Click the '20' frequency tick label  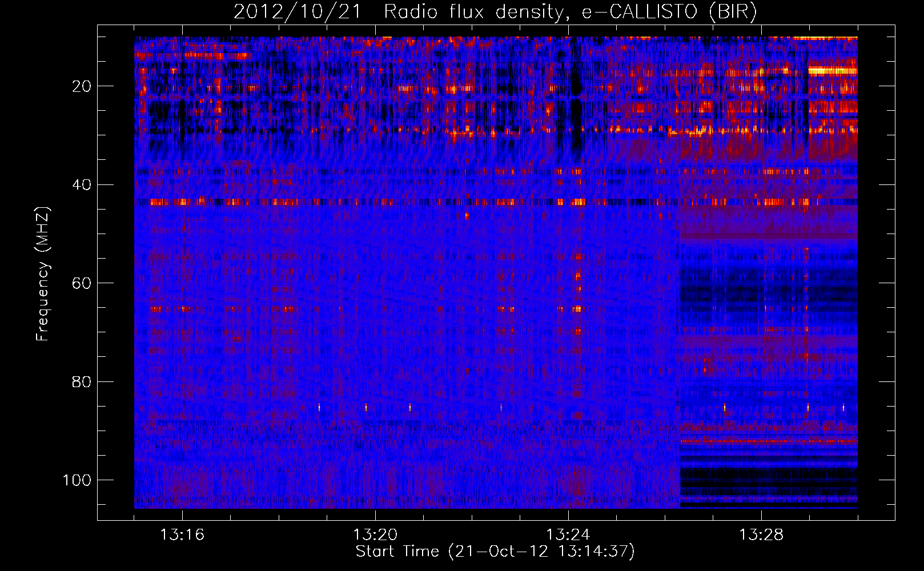coord(82,86)
